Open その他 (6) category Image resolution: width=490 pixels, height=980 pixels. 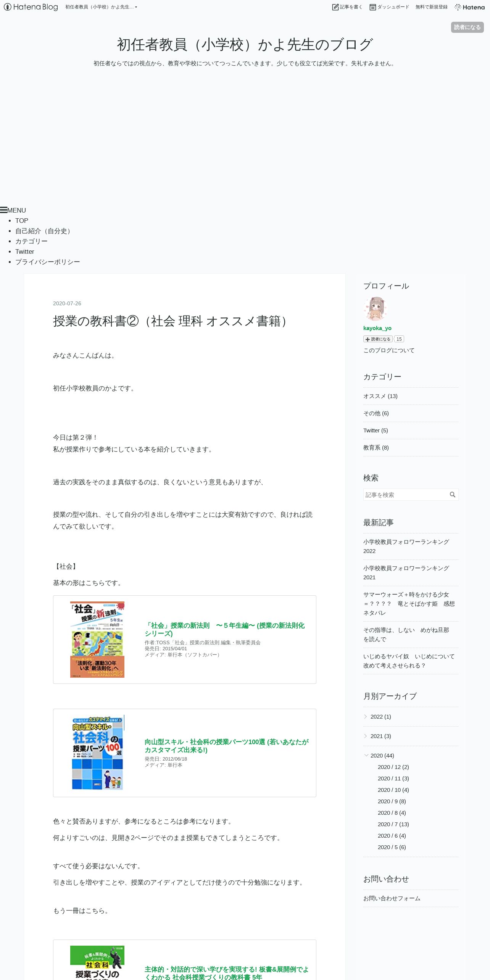(376, 413)
